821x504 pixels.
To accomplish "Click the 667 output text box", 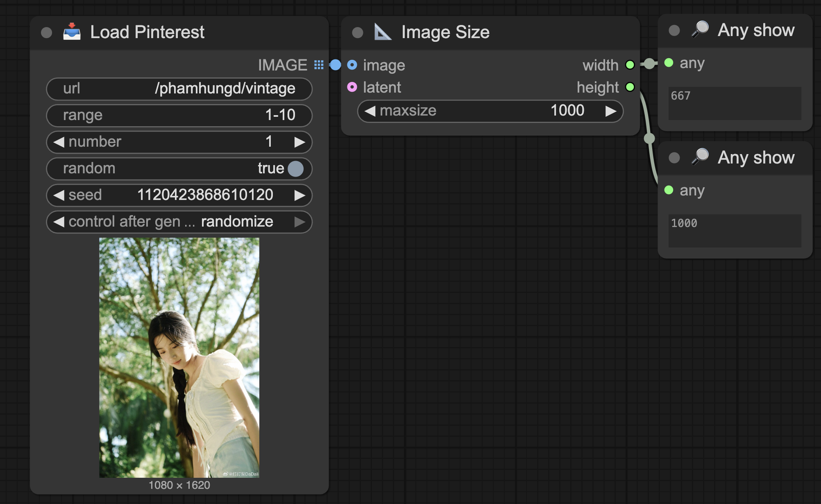I will point(735,103).
